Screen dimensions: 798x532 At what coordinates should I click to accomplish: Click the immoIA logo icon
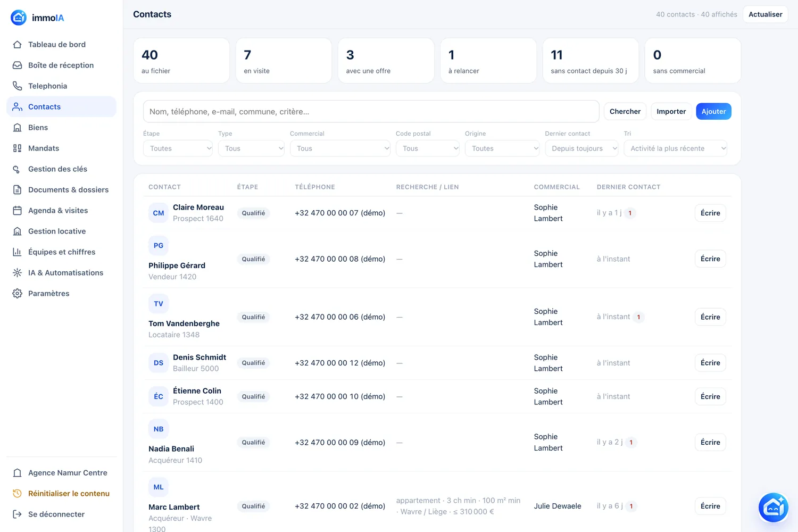tap(19, 18)
